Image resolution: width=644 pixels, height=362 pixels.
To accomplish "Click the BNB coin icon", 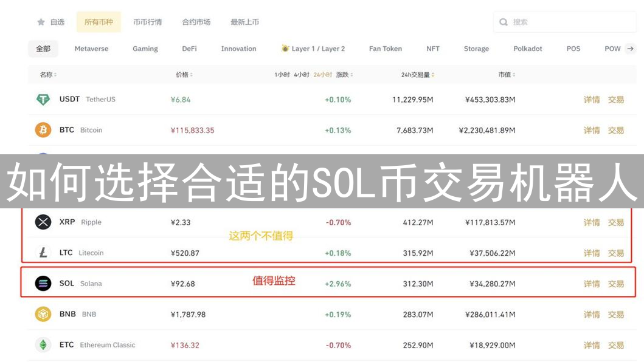I will click(x=43, y=315).
